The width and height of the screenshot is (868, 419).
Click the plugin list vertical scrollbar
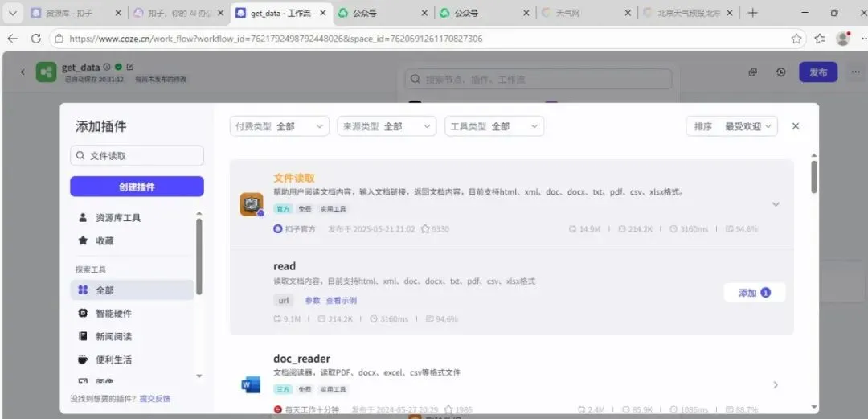point(813,177)
